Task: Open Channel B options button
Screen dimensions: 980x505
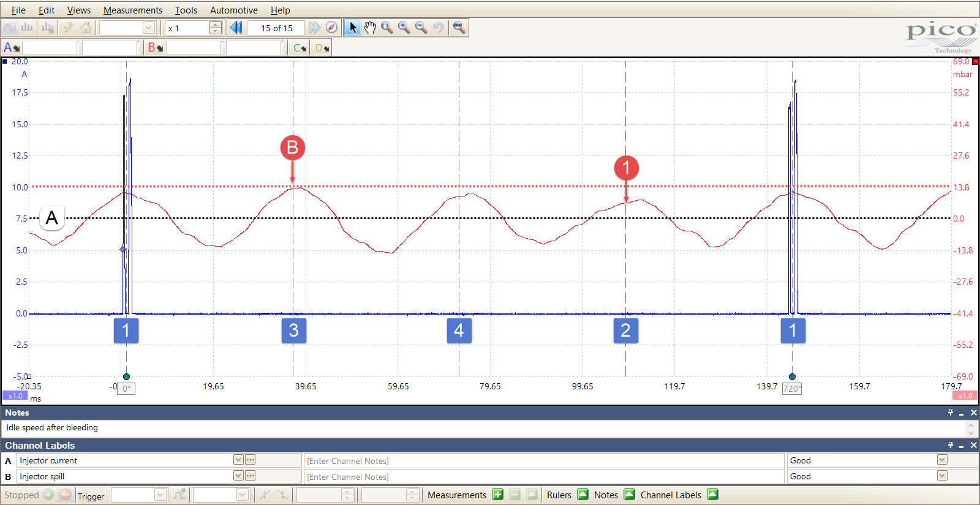Action: tap(156, 48)
